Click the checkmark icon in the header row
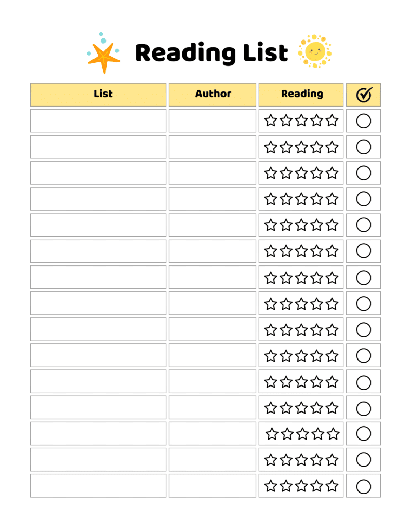The width and height of the screenshot is (411, 532). point(365,95)
